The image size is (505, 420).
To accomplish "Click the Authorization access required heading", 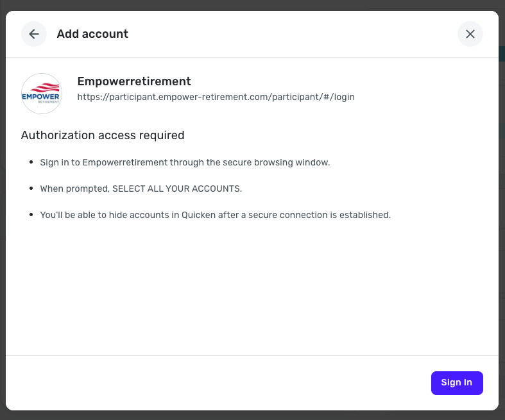I will (103, 135).
